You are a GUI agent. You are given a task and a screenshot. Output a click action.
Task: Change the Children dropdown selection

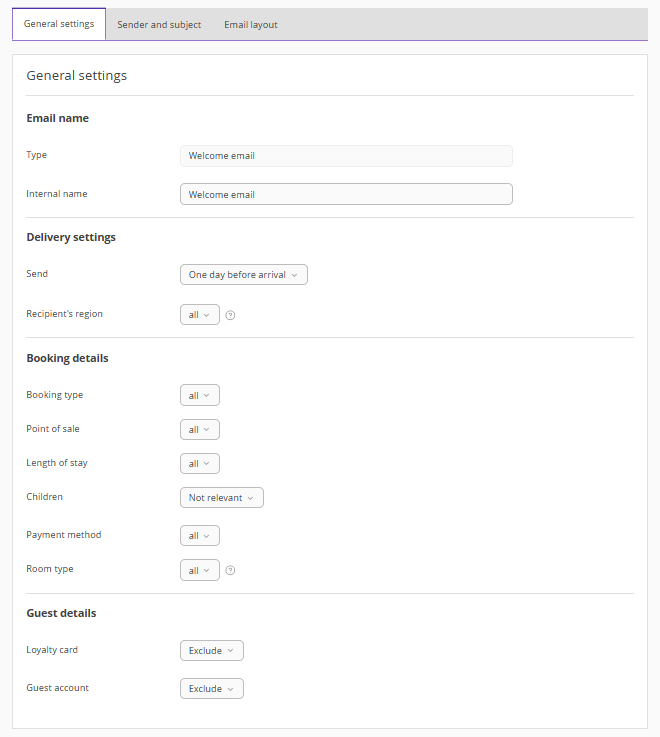click(222, 498)
